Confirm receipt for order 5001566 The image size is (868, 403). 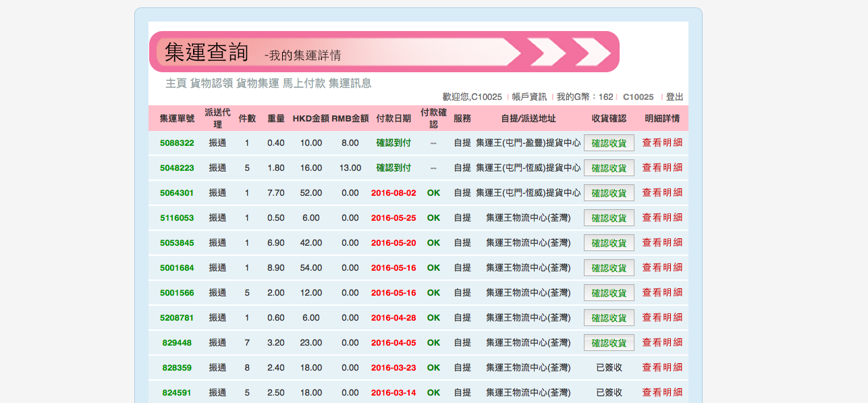(x=609, y=293)
